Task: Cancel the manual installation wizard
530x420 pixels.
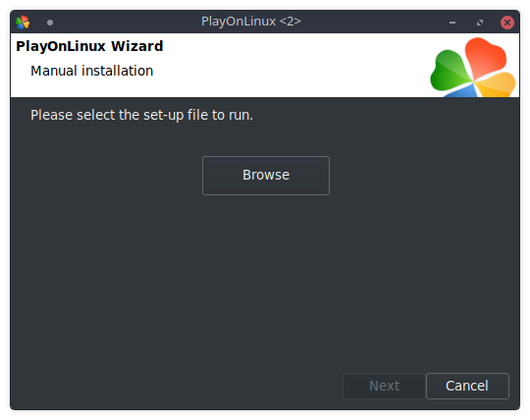Action: coord(467,386)
